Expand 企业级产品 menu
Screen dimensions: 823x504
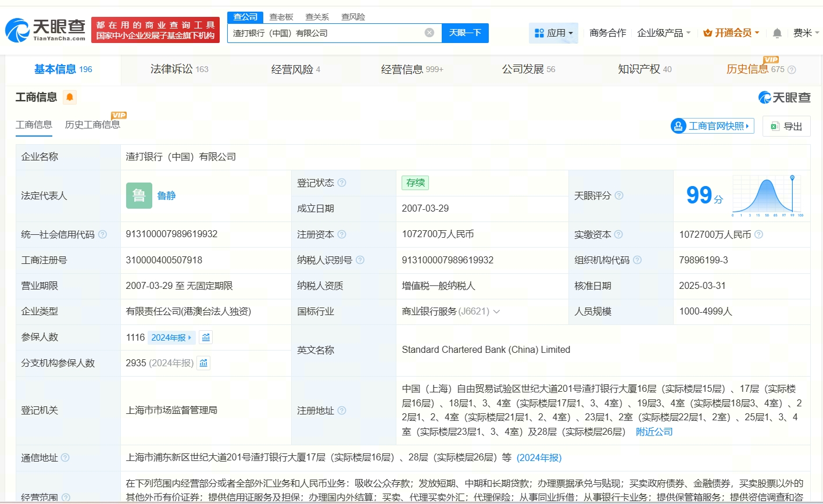coord(664,33)
